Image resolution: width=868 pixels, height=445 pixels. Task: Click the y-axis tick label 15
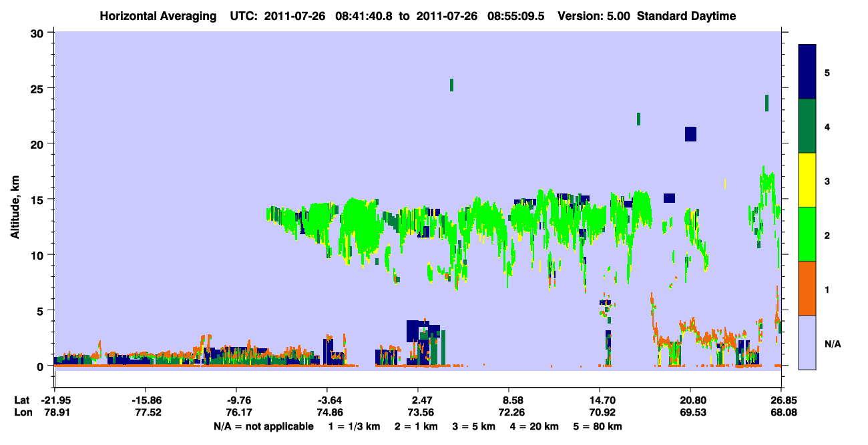[x=37, y=199]
